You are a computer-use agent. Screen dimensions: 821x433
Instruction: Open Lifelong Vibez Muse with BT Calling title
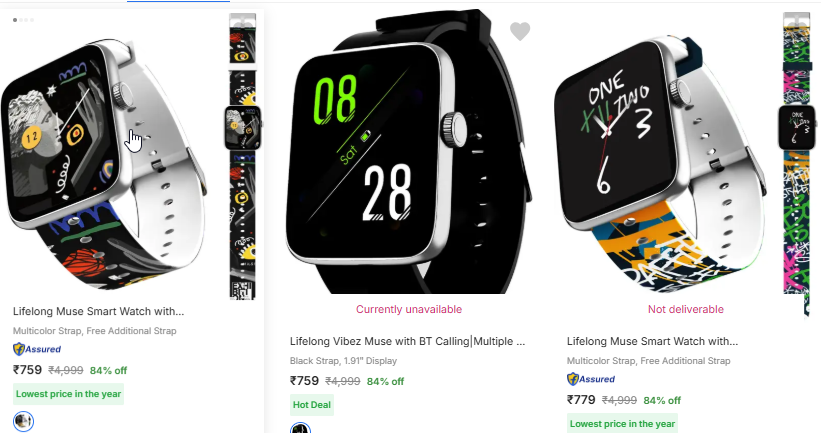(x=407, y=341)
